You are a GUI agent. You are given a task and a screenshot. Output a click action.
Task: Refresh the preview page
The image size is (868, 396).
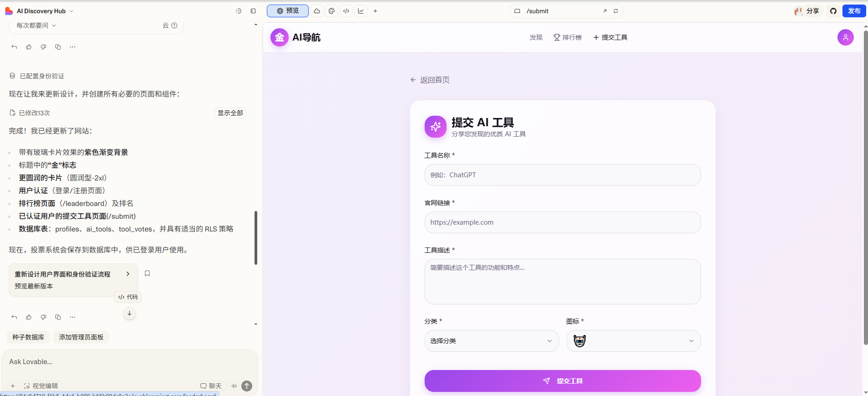(616, 11)
